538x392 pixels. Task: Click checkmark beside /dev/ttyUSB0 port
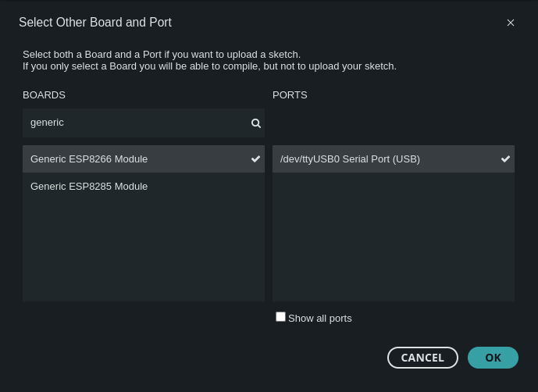tap(505, 159)
